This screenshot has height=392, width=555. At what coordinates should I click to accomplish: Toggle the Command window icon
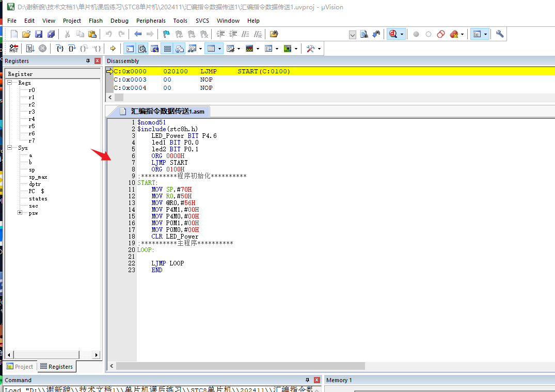(x=130, y=49)
